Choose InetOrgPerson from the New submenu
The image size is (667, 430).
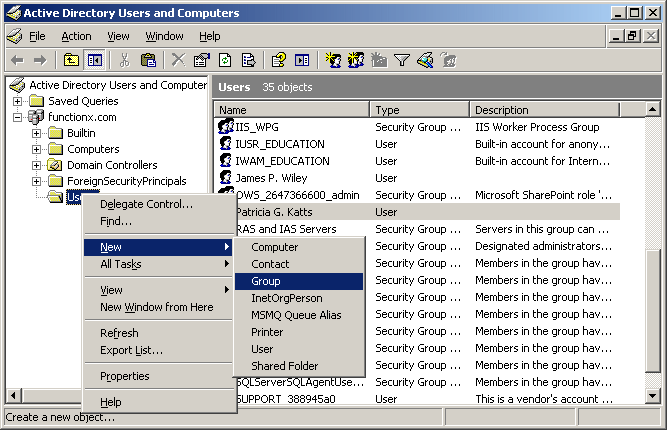click(x=299, y=298)
